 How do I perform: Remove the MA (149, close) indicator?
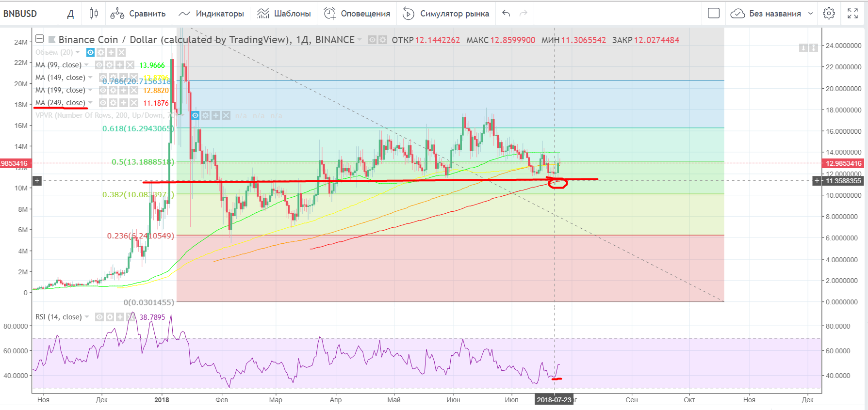point(134,78)
